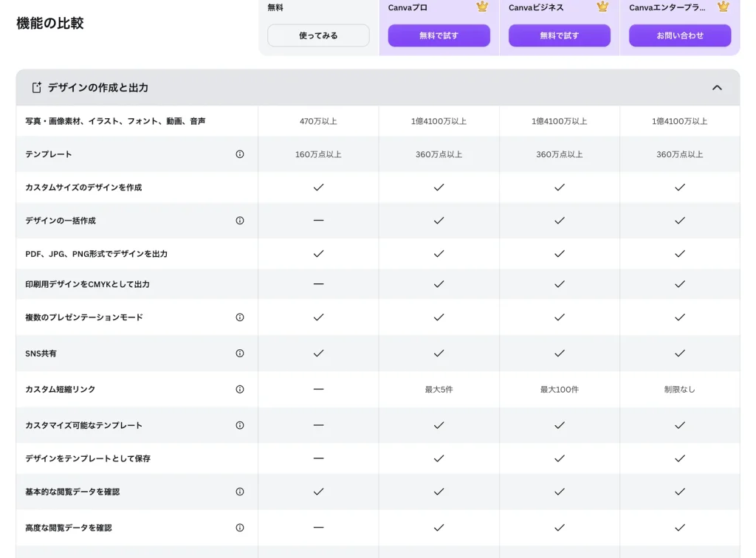This screenshot has width=756, height=558.
Task: Open info icon for デザインの一括作成
Action: click(x=240, y=221)
